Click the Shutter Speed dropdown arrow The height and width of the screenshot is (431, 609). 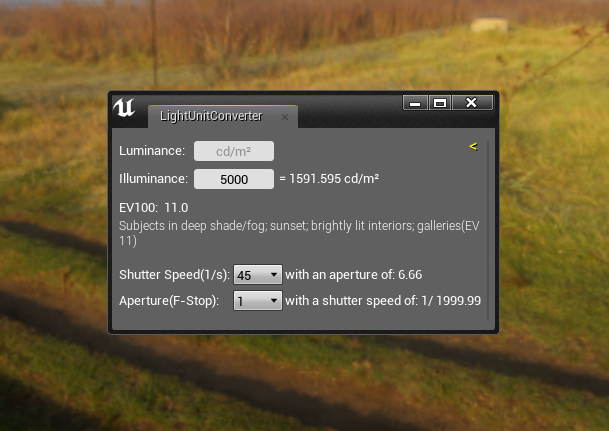pos(274,275)
